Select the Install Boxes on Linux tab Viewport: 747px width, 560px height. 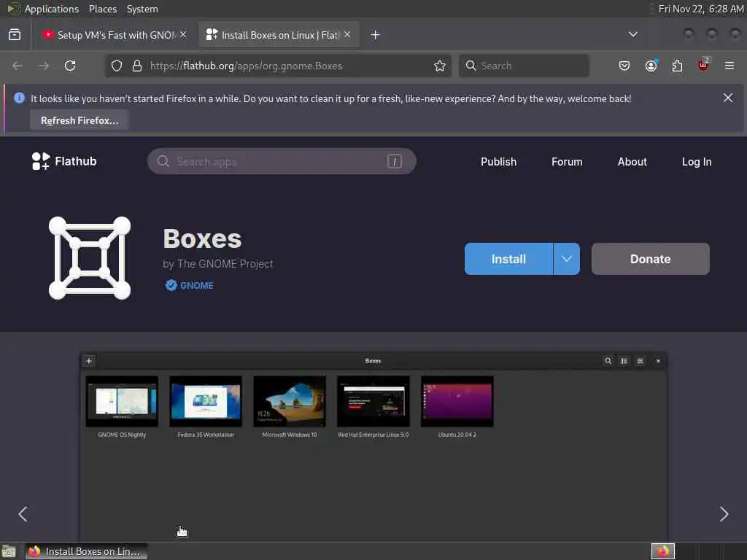click(x=279, y=35)
